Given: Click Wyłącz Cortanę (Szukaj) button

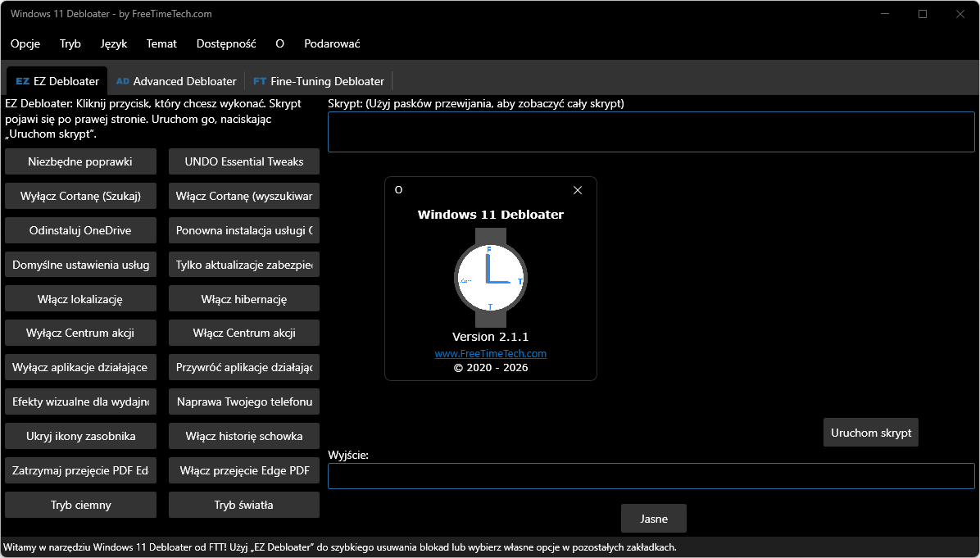Looking at the screenshot, I should click(x=80, y=196).
